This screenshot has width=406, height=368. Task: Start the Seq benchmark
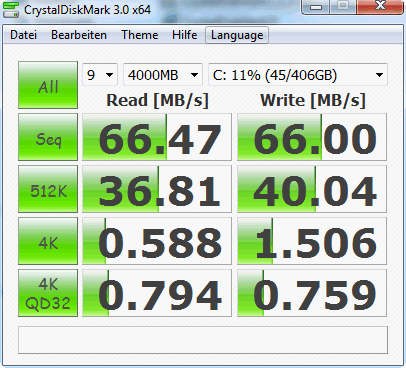pos(48,137)
